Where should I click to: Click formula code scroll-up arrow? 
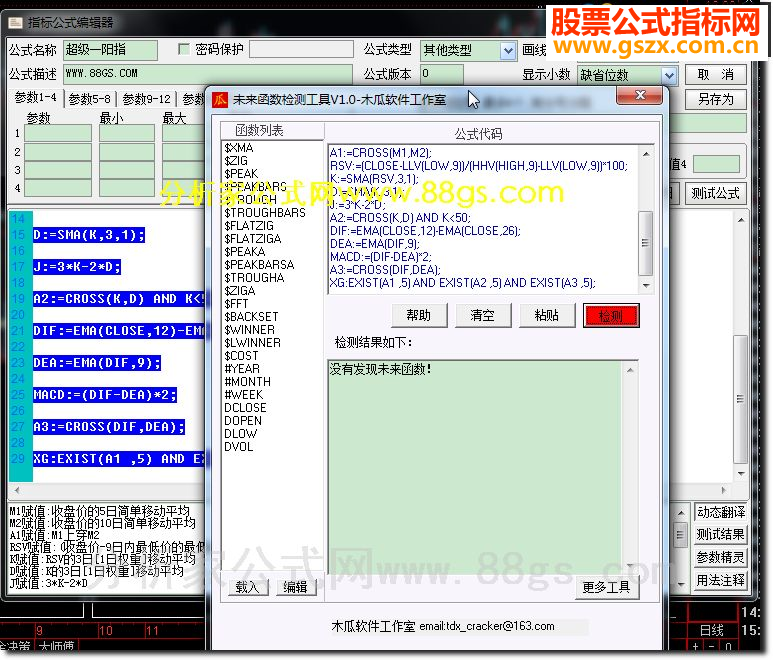tap(646, 153)
